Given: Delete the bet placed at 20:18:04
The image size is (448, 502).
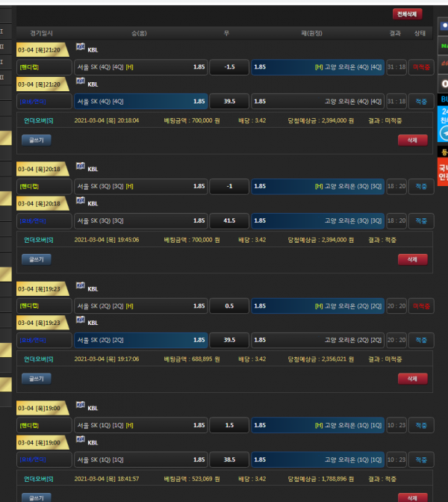Looking at the screenshot, I should [x=412, y=140].
